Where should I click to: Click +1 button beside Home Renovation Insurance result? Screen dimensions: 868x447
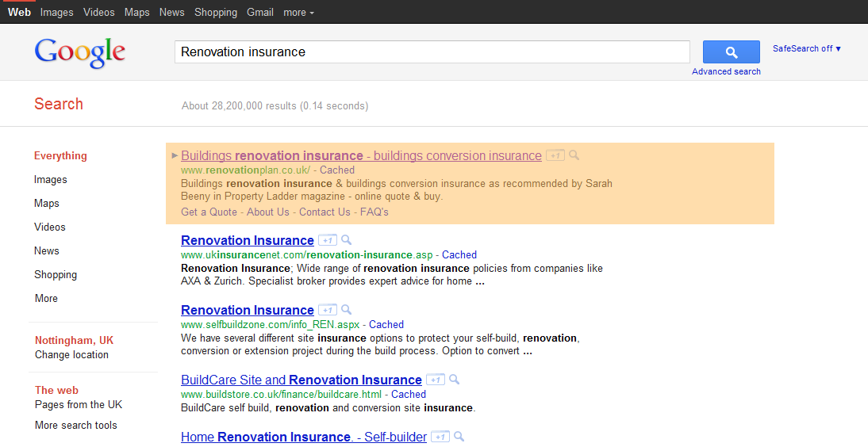[x=440, y=437]
